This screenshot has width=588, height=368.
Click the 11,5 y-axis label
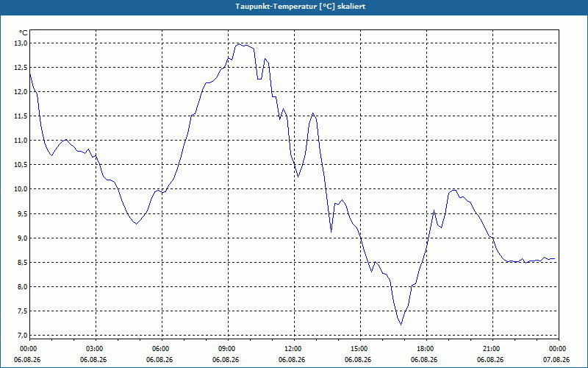21,116
